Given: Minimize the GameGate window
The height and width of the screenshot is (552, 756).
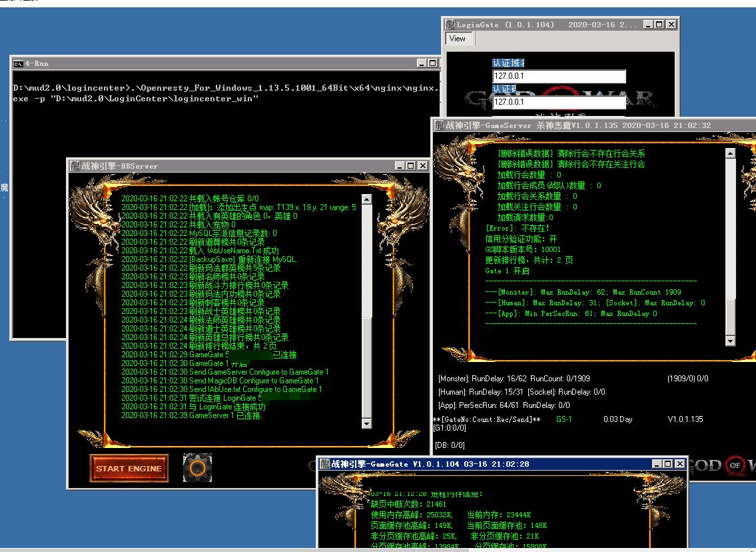Looking at the screenshot, I should click(657, 463).
